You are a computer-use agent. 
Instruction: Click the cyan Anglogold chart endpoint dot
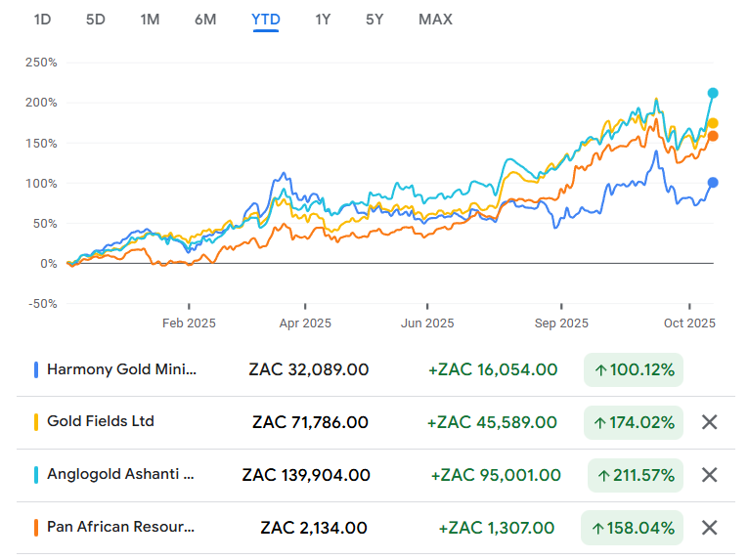click(x=713, y=93)
